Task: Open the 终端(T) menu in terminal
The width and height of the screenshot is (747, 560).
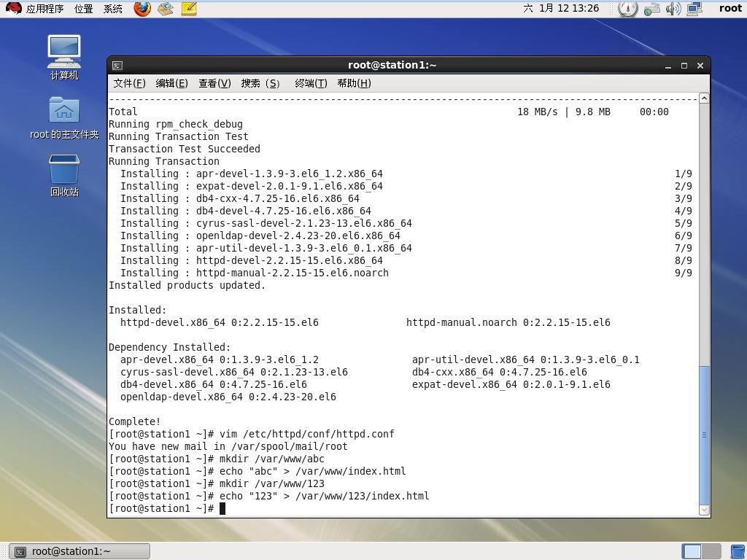Action: click(x=311, y=83)
